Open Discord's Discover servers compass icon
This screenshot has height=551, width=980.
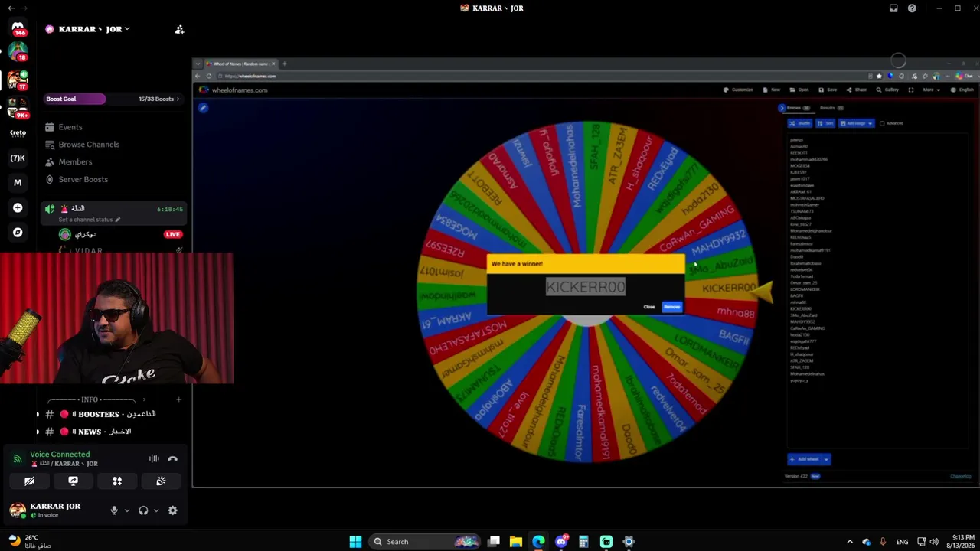[x=18, y=232]
